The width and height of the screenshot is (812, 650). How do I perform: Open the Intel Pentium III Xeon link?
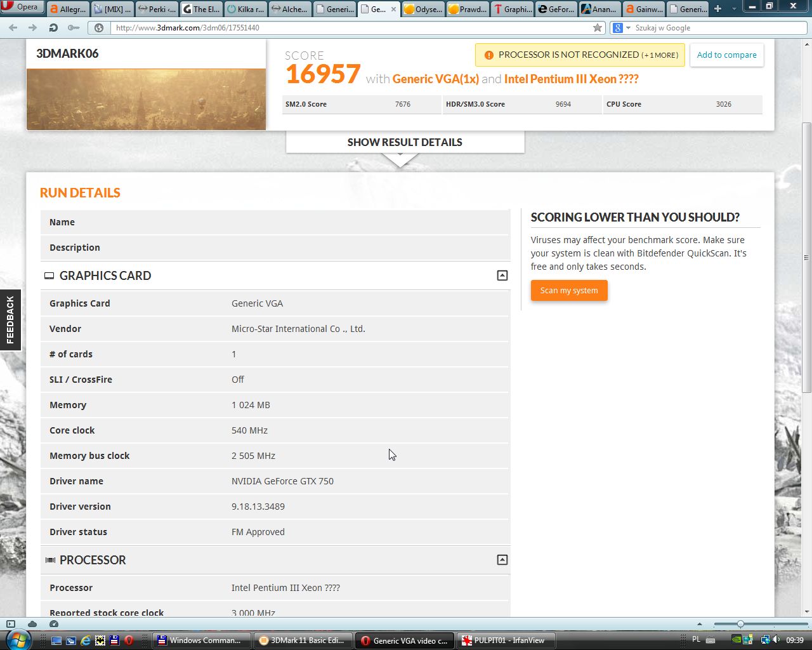(571, 79)
